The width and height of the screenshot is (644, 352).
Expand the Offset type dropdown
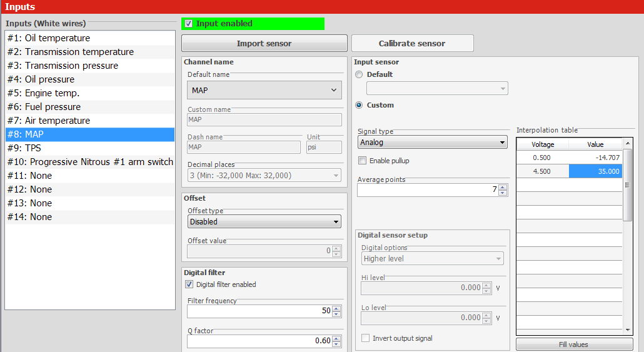264,221
